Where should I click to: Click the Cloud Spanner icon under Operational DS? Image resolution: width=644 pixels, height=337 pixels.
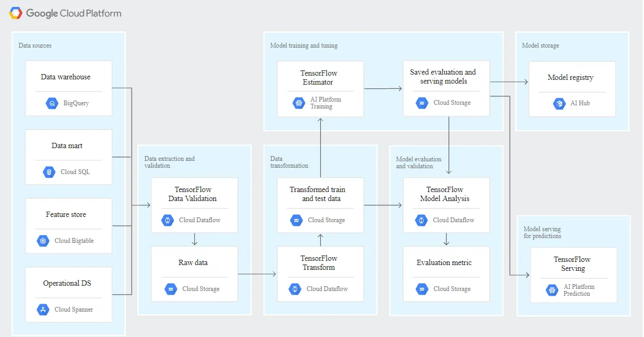coord(43,309)
